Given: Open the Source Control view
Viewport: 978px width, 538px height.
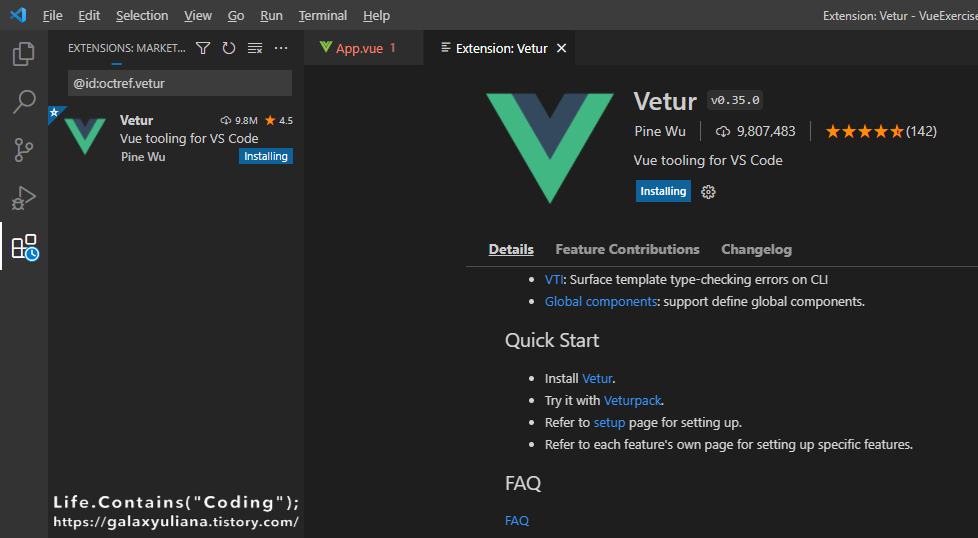Looking at the screenshot, I should [24, 150].
